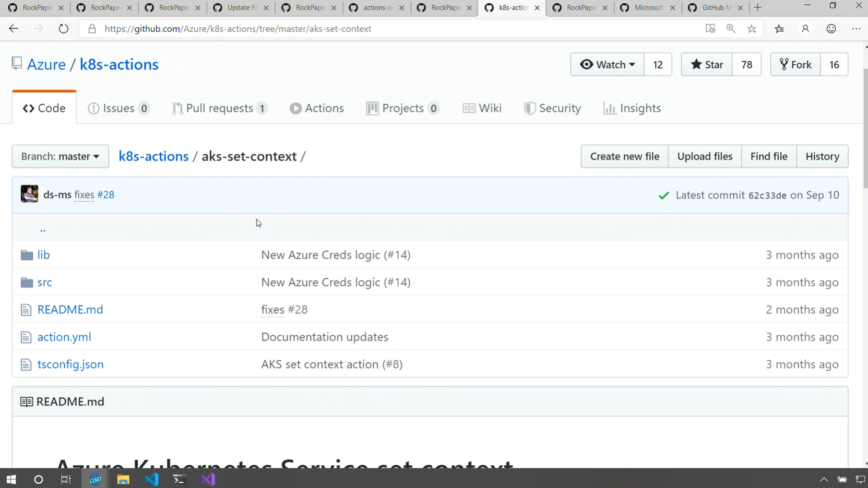
Task: Click the zoom magnifier icon in address bar
Action: click(x=731, y=29)
